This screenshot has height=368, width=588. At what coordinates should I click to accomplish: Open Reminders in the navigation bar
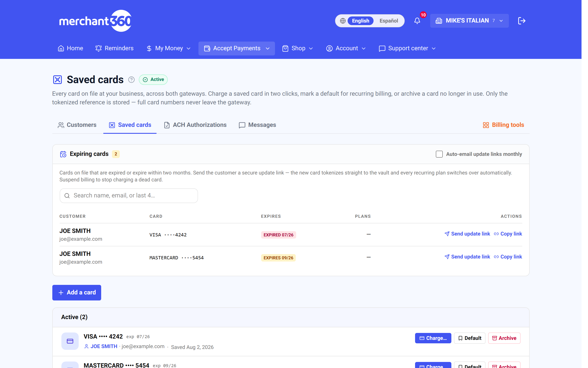[x=114, y=48]
